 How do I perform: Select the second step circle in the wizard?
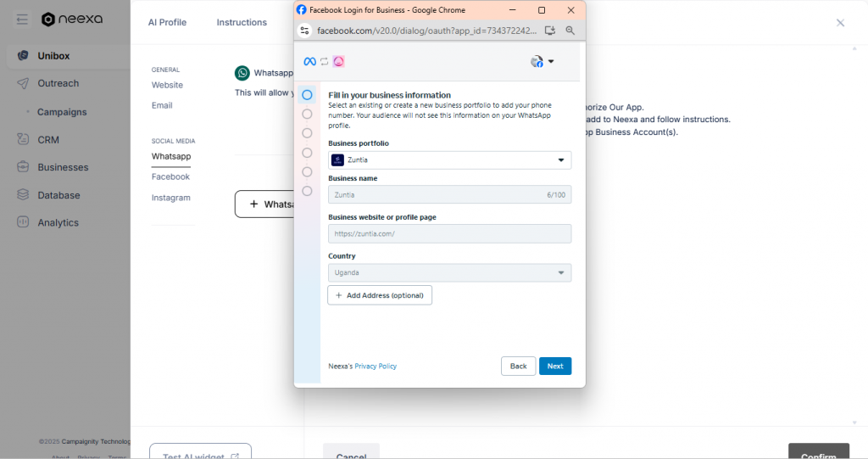pyautogui.click(x=307, y=115)
